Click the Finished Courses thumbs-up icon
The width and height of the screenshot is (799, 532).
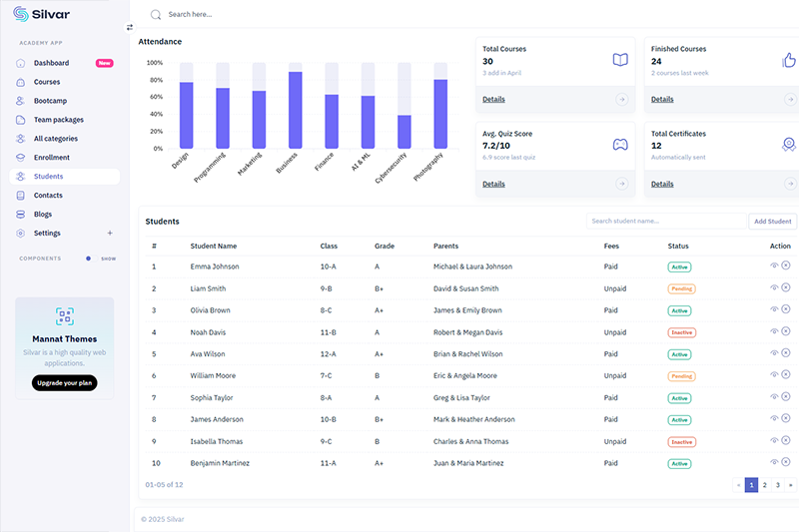coord(789,60)
